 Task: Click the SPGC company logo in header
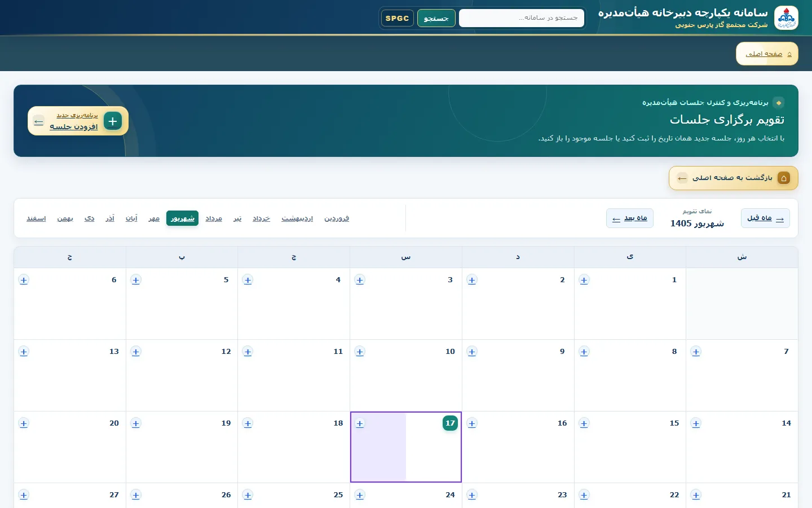786,18
